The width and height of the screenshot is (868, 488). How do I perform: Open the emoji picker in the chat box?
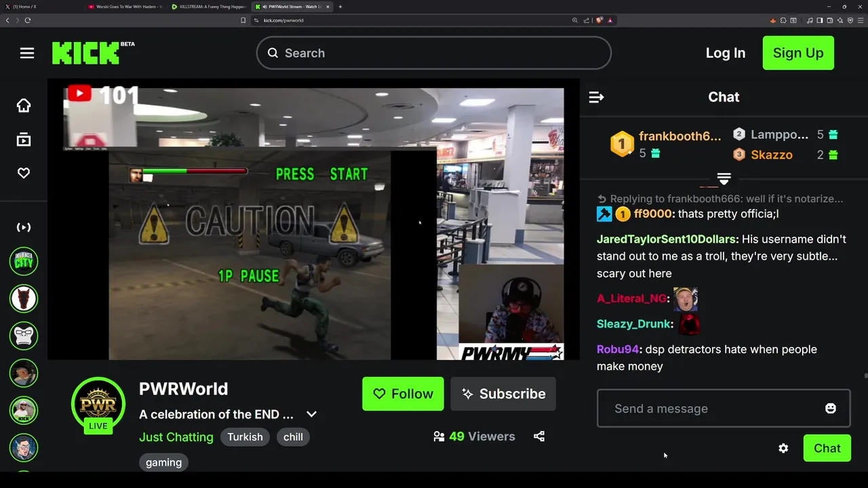[830, 408]
